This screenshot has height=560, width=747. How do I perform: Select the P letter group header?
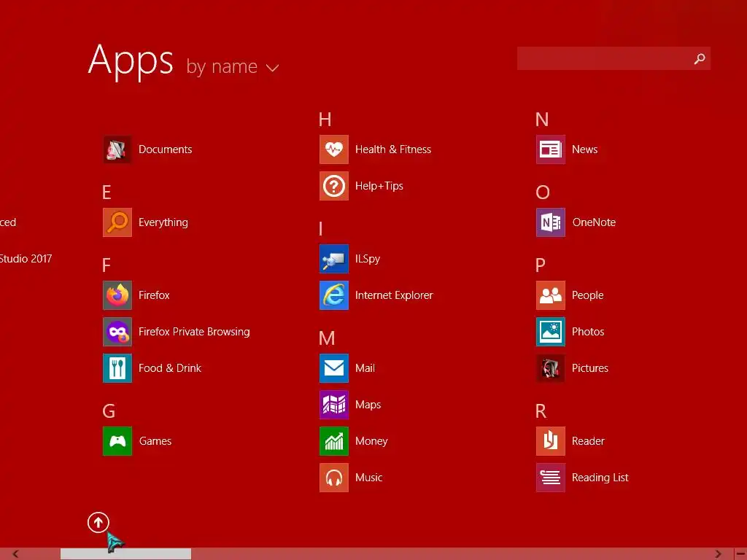click(541, 265)
